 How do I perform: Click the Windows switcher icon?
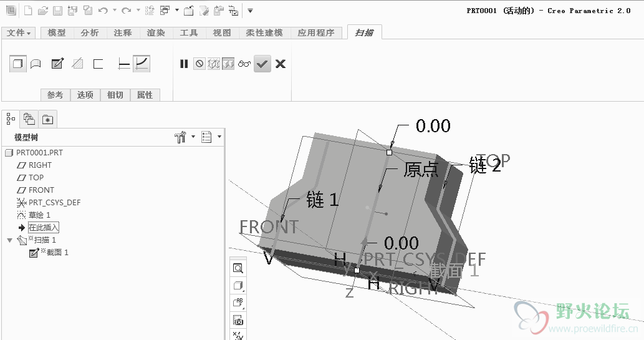(x=165, y=11)
